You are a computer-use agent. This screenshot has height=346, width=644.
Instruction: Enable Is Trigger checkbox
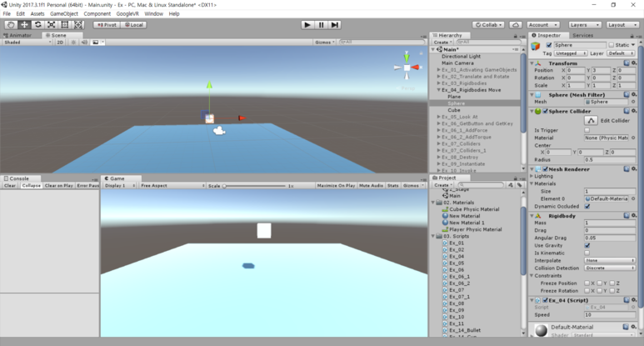coord(587,130)
